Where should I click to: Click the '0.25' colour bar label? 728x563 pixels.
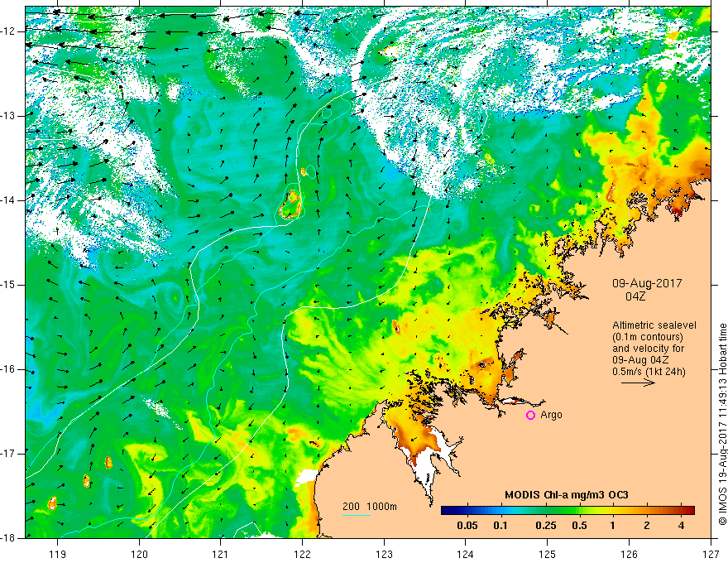click(x=546, y=526)
